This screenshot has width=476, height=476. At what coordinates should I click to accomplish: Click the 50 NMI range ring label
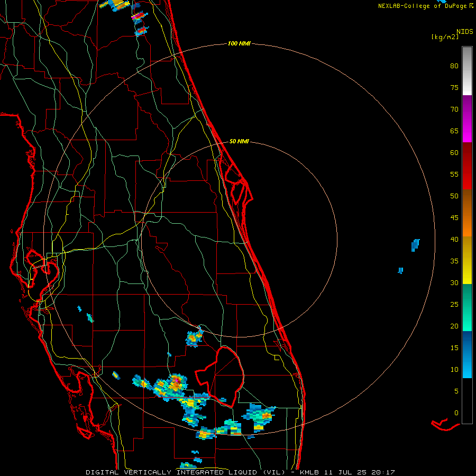[239, 141]
